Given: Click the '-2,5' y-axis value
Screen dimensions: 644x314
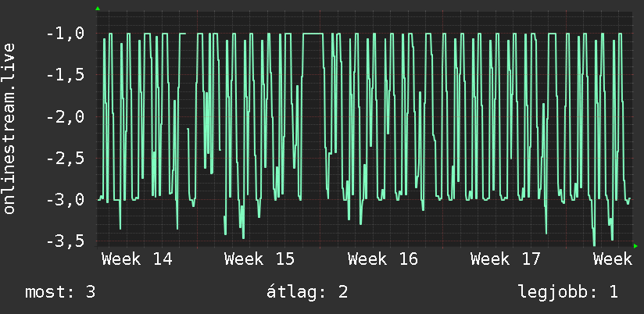Looking at the screenshot, I should click(66, 159).
